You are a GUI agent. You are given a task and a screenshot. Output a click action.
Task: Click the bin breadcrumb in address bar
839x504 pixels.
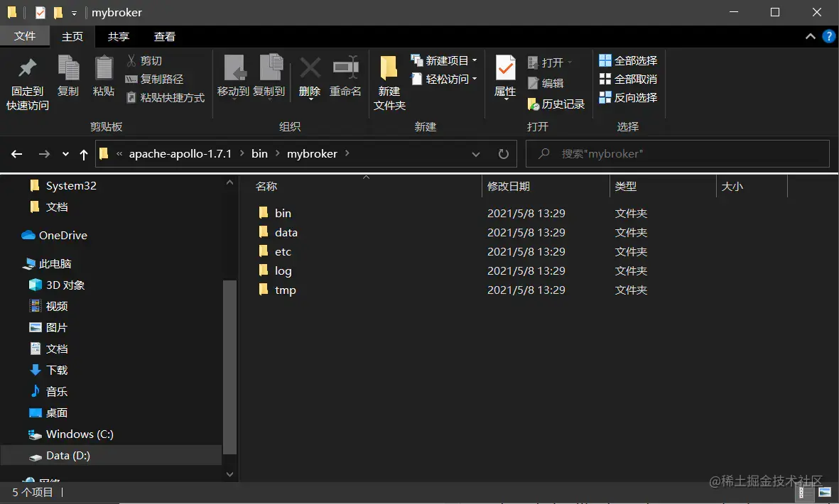pos(259,154)
